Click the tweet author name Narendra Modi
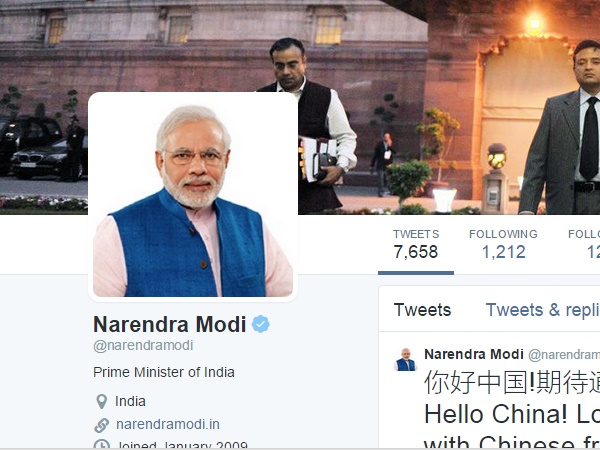Viewport: 600px width, 450px height. coord(474,354)
